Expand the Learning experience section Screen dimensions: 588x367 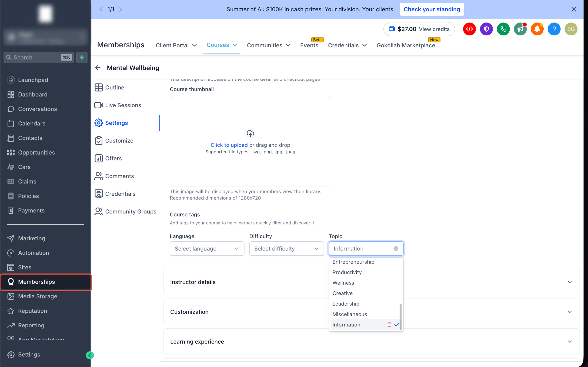[x=372, y=342]
